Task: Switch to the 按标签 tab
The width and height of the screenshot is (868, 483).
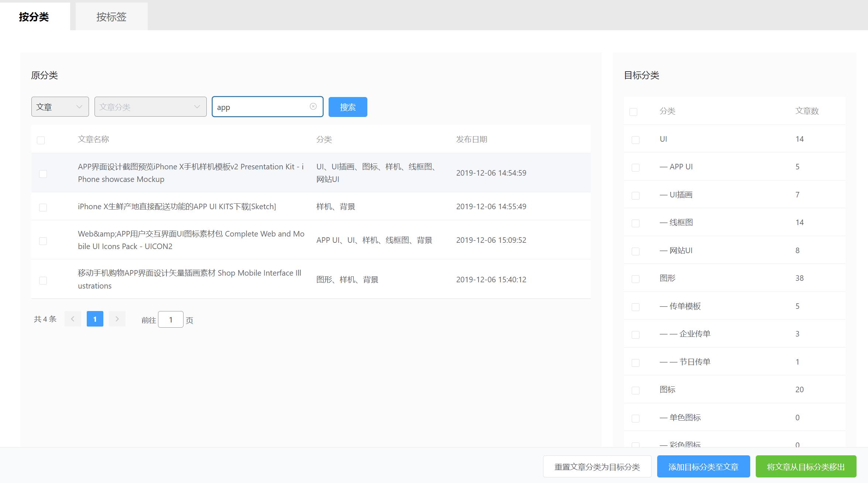Action: pos(110,17)
